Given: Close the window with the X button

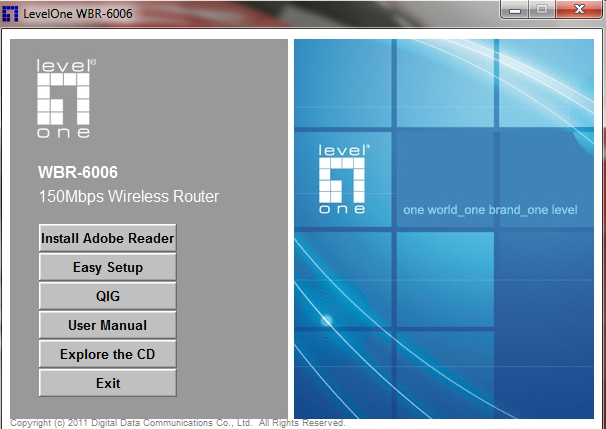Looking at the screenshot, I should 579,9.
